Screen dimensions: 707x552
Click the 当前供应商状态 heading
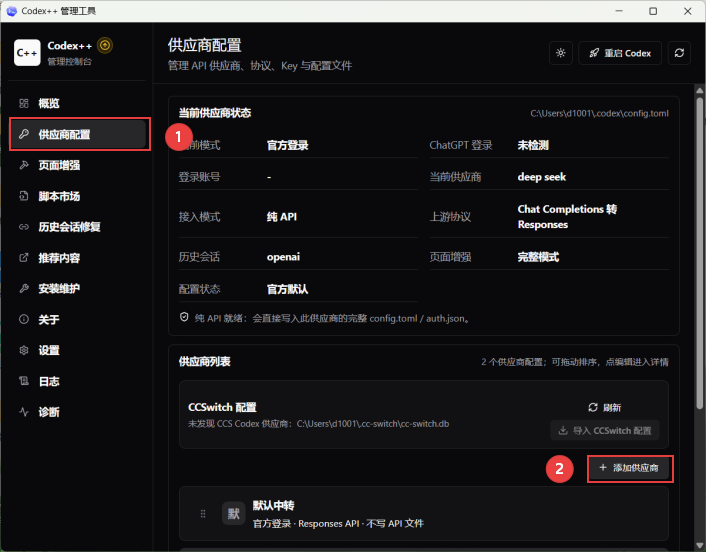(215, 113)
